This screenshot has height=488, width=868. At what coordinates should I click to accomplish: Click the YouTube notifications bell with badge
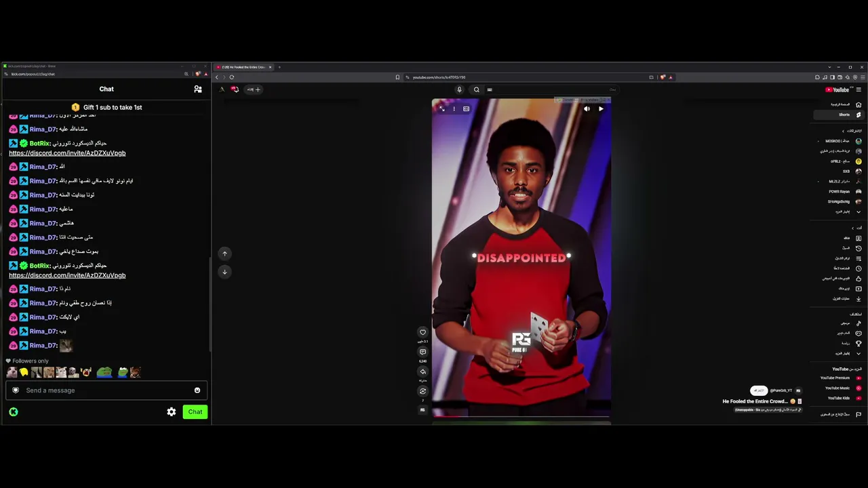tap(234, 89)
